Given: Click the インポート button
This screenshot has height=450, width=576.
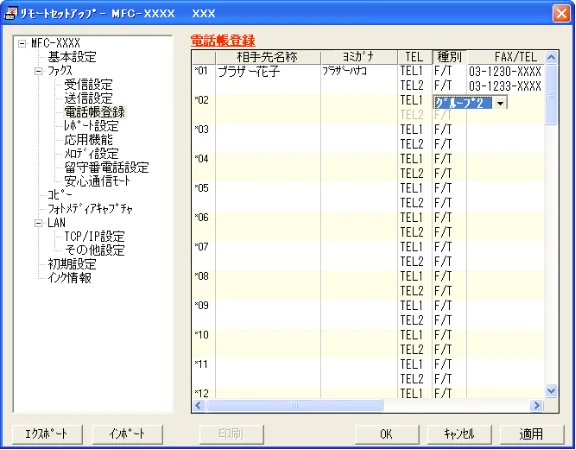Looking at the screenshot, I should coord(127,434).
